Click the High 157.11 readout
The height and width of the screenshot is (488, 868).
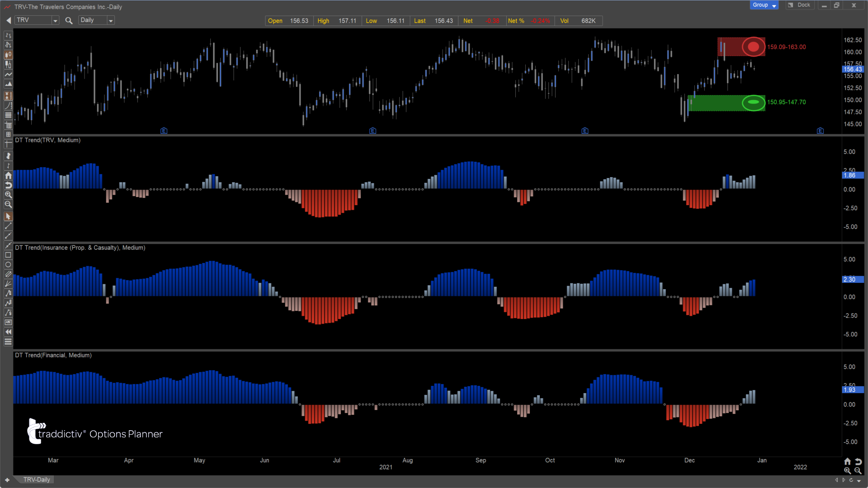(x=337, y=21)
